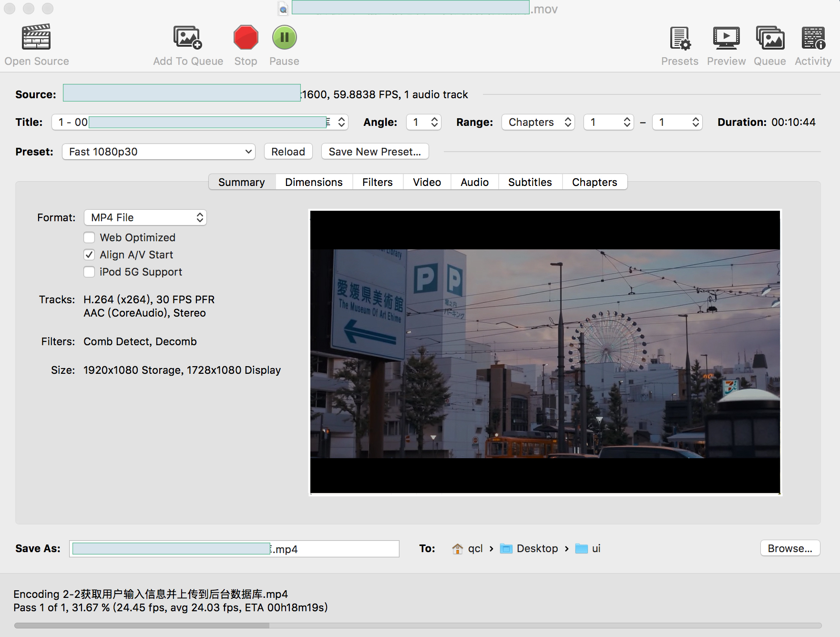Click the Desktop folder in destination path
840x637 pixels.
pos(529,549)
